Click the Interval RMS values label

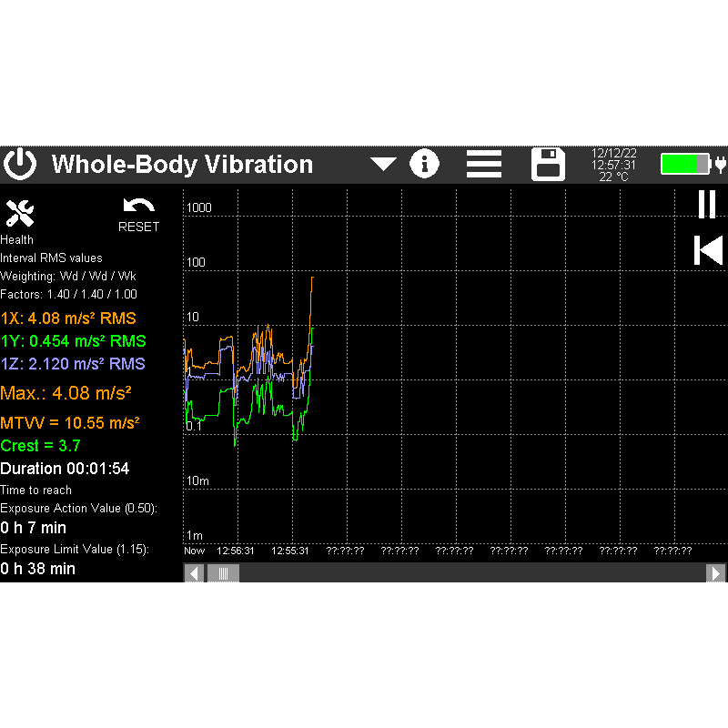(51, 258)
